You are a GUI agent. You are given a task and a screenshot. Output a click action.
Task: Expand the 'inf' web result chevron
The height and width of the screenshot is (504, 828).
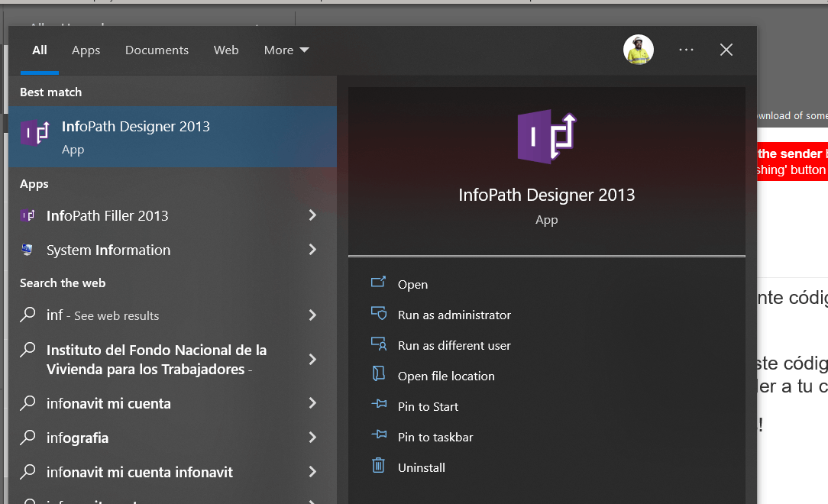point(312,315)
